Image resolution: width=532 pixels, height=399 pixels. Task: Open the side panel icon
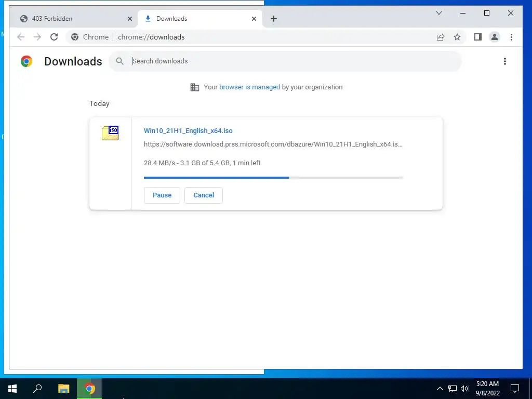(x=478, y=37)
